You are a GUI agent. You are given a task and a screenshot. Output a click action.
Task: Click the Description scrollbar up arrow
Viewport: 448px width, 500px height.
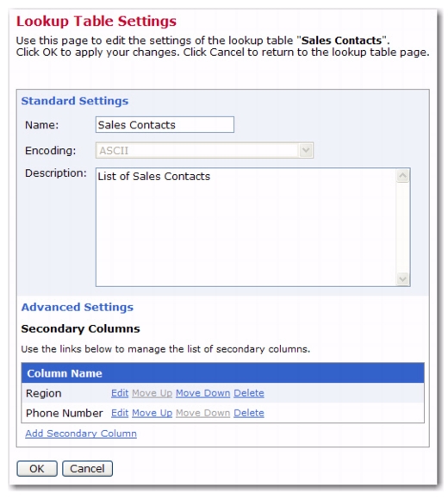pyautogui.click(x=402, y=176)
